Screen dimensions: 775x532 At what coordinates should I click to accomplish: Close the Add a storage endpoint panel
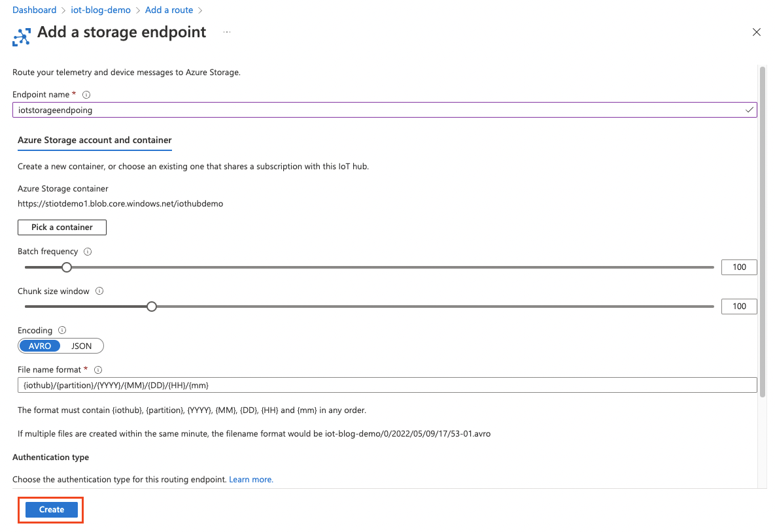coord(756,31)
